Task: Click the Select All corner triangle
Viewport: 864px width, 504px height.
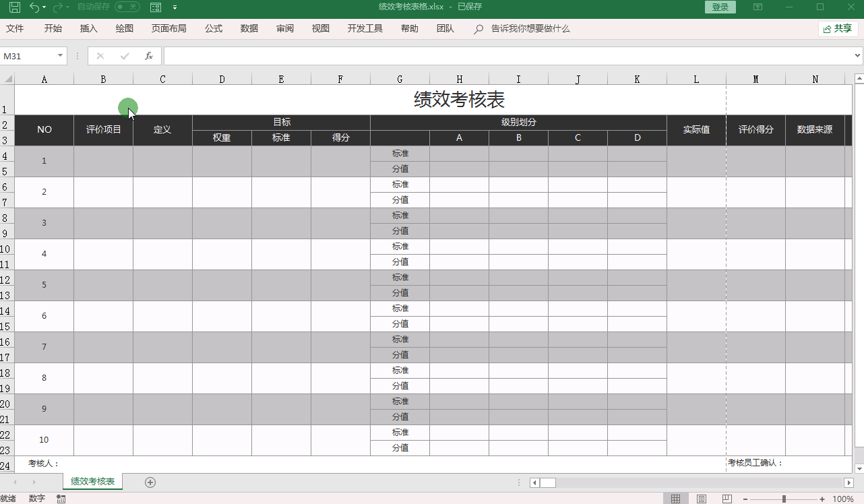Action: click(7, 79)
